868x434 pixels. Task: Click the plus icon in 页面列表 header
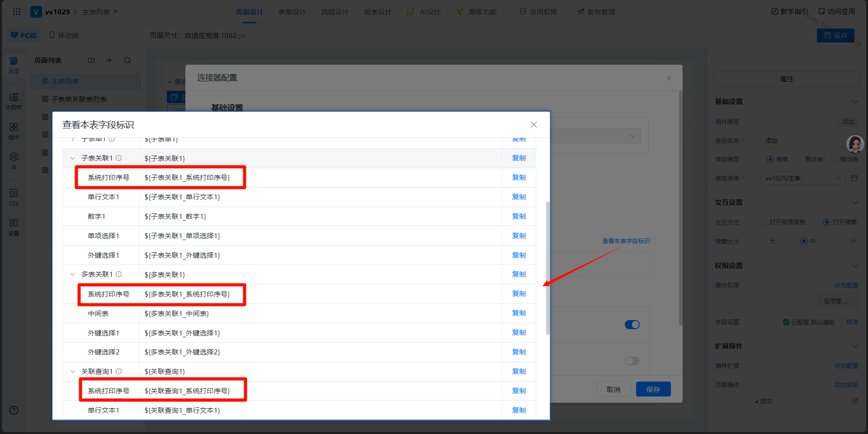point(109,61)
